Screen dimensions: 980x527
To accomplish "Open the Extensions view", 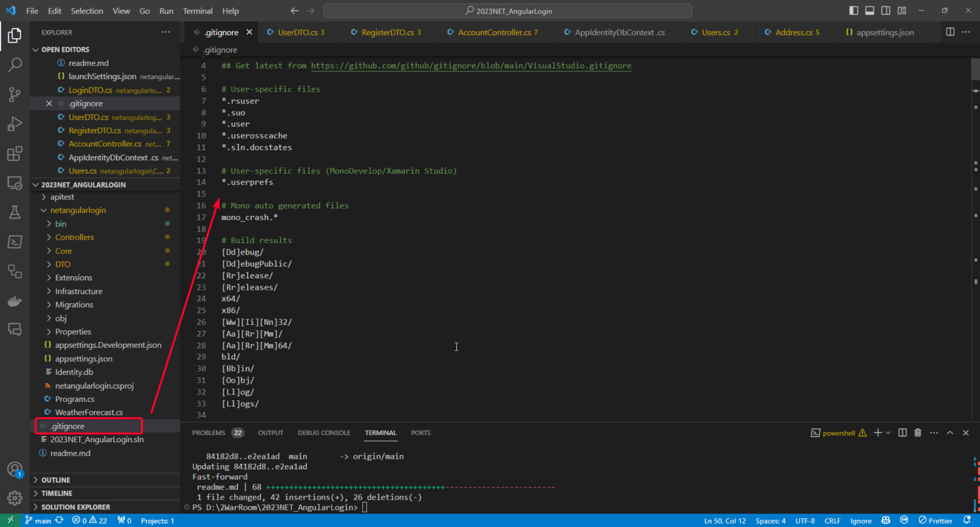I will [x=15, y=153].
